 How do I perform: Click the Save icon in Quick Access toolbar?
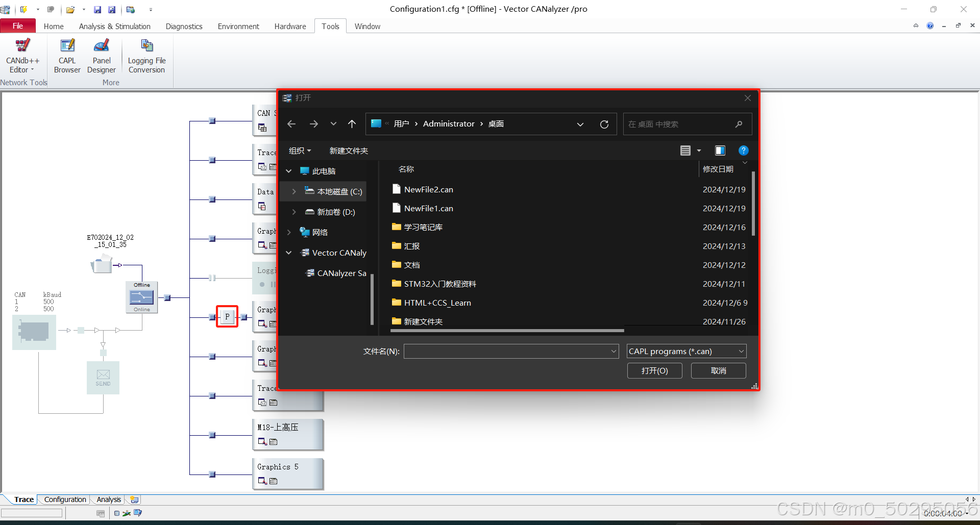(97, 9)
